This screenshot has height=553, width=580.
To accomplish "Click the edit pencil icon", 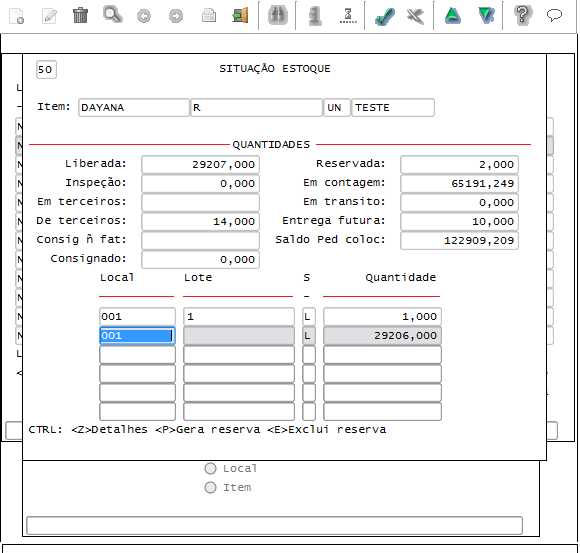I will (x=49, y=16).
